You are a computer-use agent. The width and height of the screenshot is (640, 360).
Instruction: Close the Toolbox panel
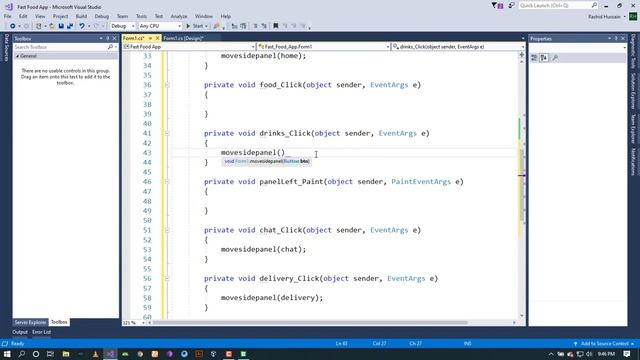click(114, 38)
